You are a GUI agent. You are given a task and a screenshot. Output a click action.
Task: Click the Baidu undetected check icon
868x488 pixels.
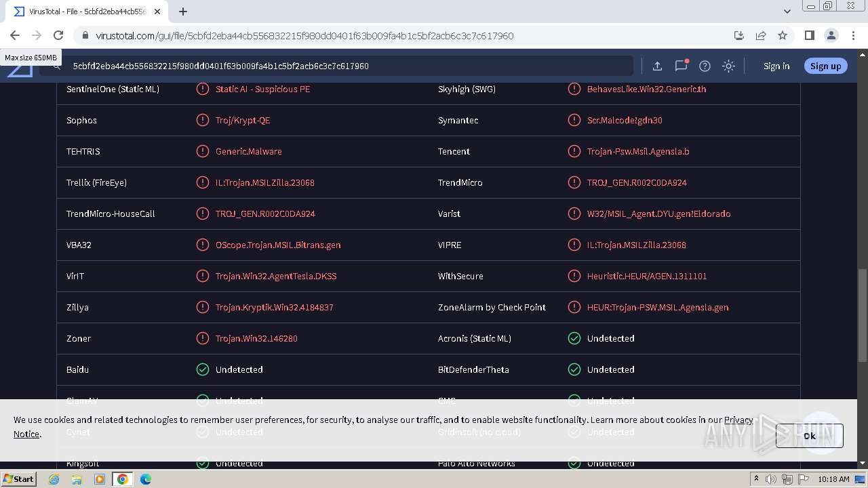tap(202, 369)
